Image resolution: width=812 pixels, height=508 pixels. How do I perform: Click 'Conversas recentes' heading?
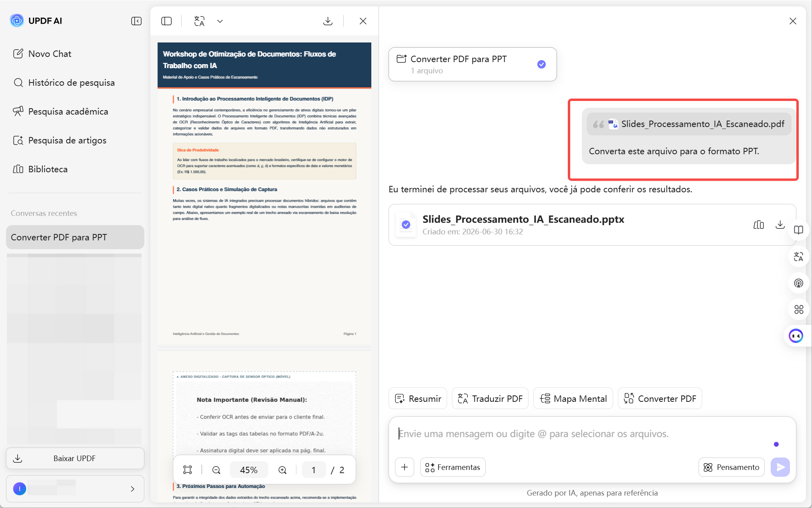click(x=44, y=213)
